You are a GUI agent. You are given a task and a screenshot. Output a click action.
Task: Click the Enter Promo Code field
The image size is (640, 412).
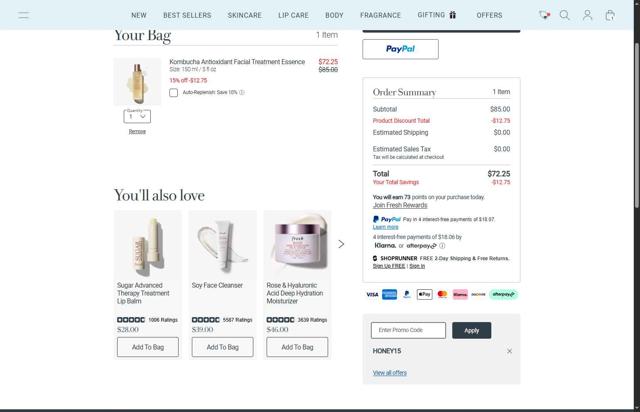click(x=408, y=330)
